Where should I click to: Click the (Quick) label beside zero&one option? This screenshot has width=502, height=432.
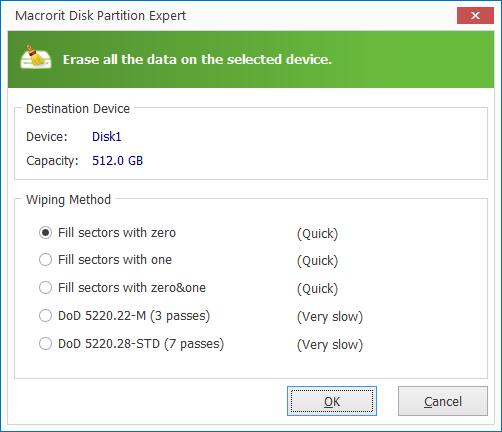[x=317, y=289]
